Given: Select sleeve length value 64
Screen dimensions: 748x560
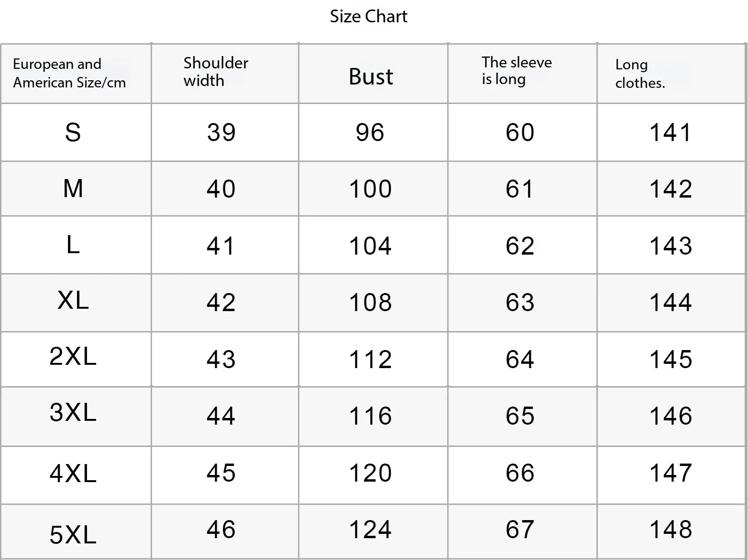Looking at the screenshot, I should coord(520,360).
